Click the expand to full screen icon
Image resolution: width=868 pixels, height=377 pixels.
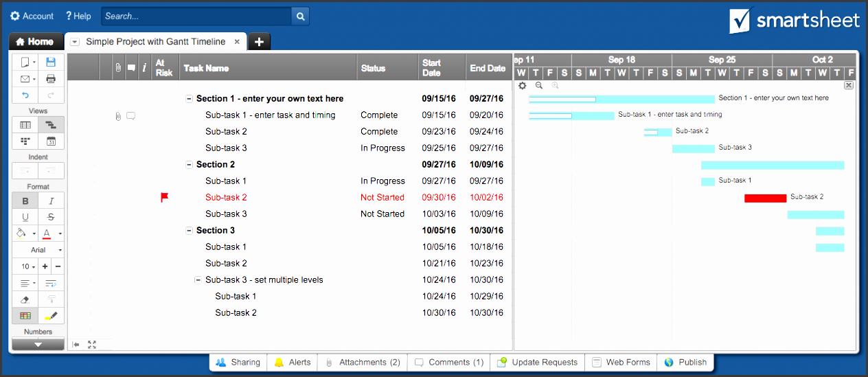pyautogui.click(x=92, y=345)
